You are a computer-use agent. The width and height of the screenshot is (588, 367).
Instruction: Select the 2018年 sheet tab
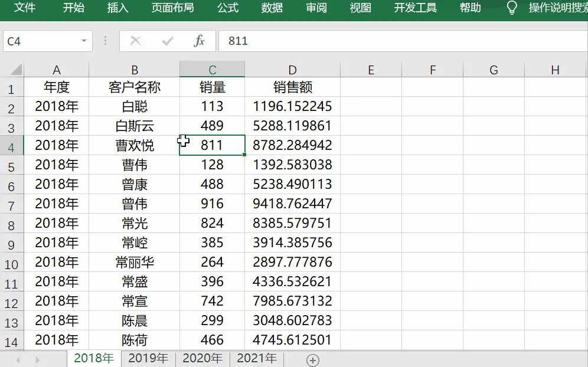94,358
